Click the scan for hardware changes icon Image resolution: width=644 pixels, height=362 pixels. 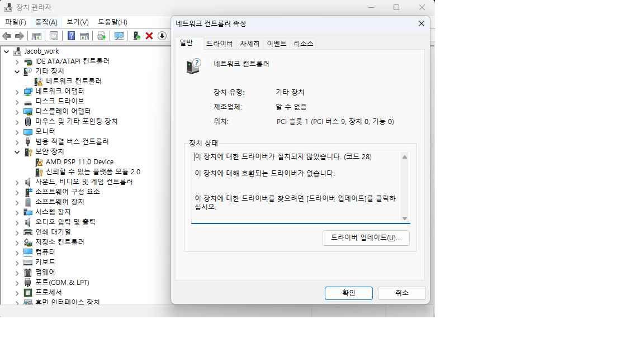(119, 36)
